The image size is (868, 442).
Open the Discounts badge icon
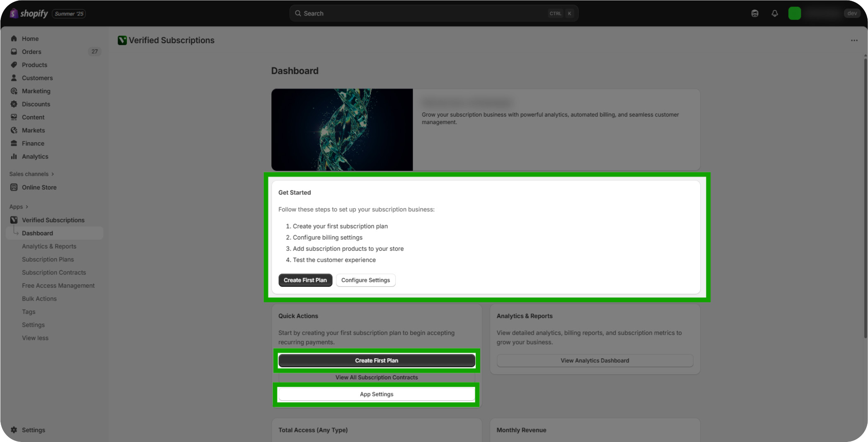14,104
